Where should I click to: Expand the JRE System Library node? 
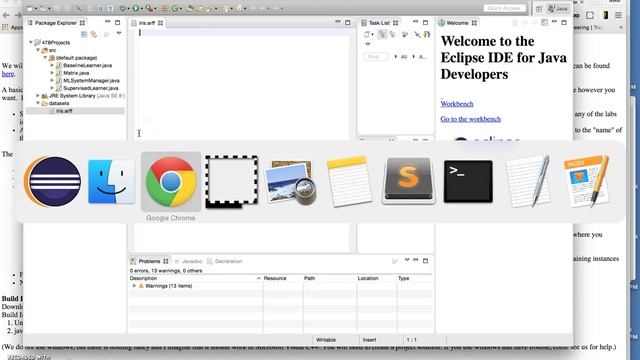[x=38, y=96]
